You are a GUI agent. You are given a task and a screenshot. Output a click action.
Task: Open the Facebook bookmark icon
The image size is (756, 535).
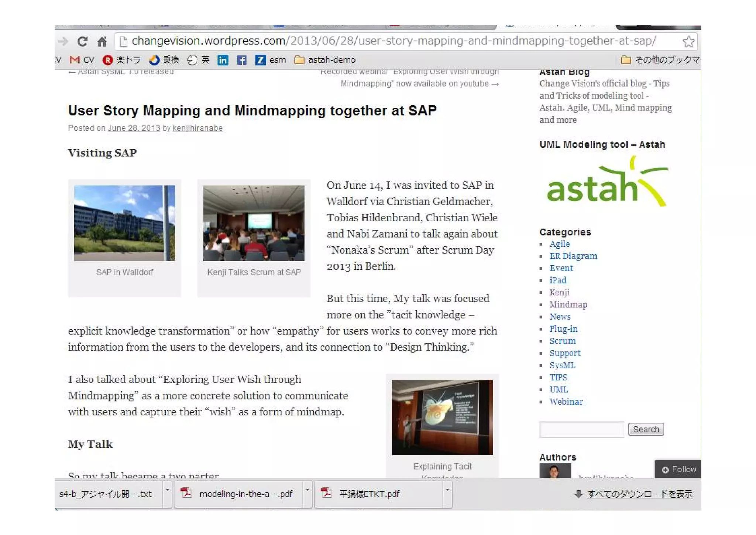241,60
